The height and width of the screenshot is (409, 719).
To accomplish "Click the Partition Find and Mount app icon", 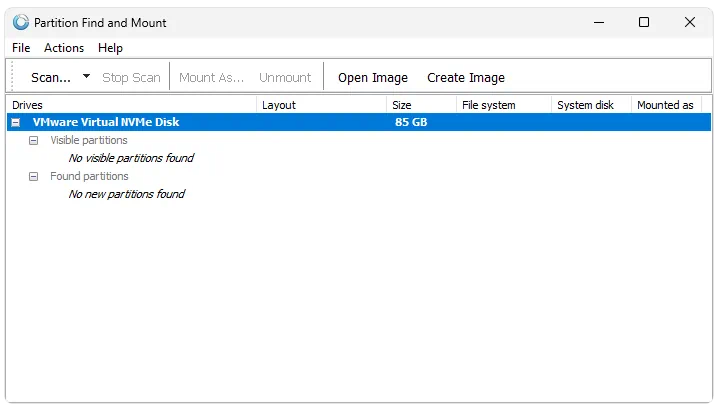I will click(x=21, y=22).
